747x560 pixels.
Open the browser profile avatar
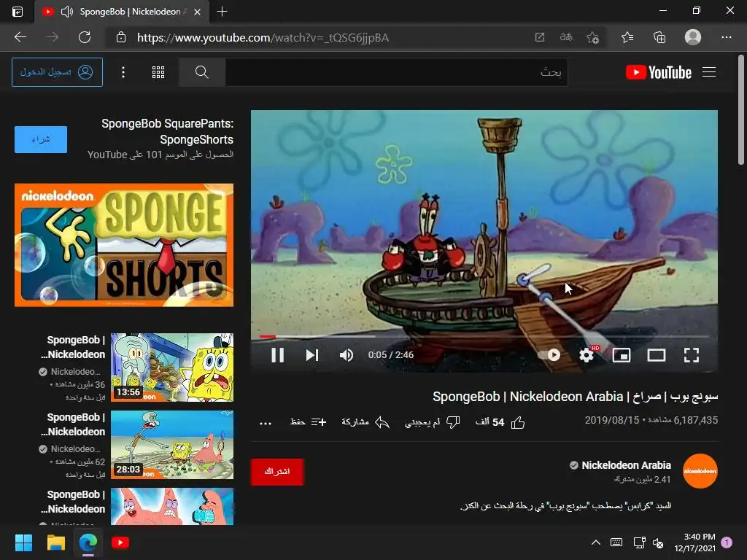coord(693,37)
